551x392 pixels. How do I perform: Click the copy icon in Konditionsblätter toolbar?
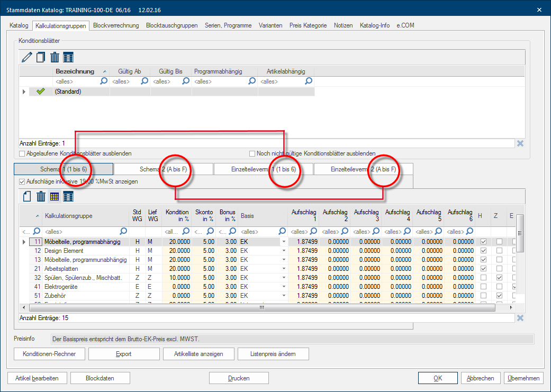tap(40, 57)
